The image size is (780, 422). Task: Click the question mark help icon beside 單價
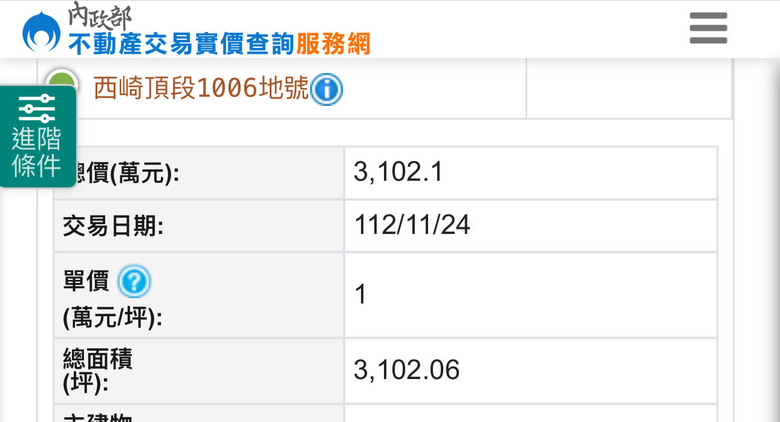(134, 282)
